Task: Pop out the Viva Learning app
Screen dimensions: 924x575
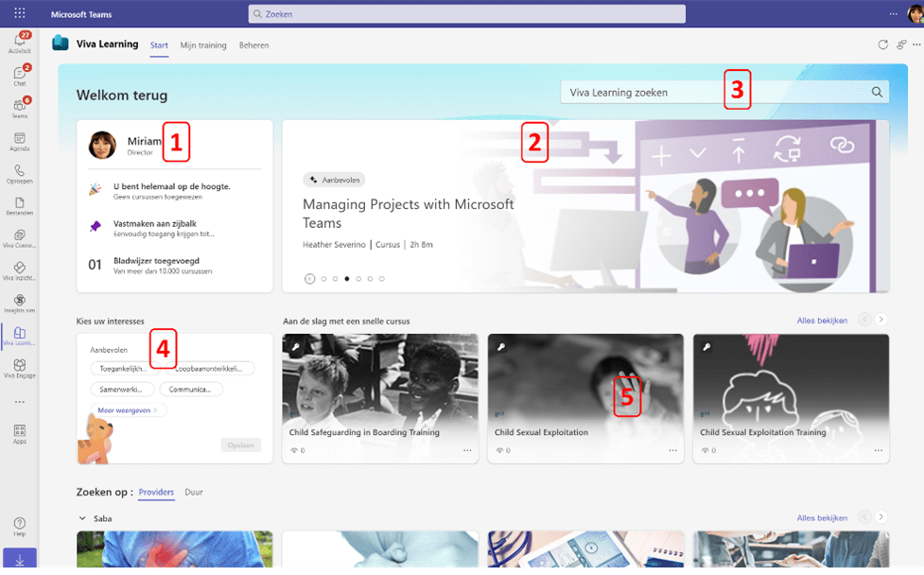Action: point(901,44)
